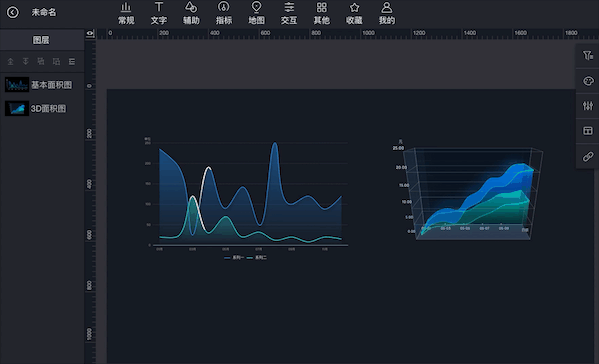This screenshot has height=364, width=599.
Task: Toggle 系列一 in the chart legend
Action: (234, 258)
